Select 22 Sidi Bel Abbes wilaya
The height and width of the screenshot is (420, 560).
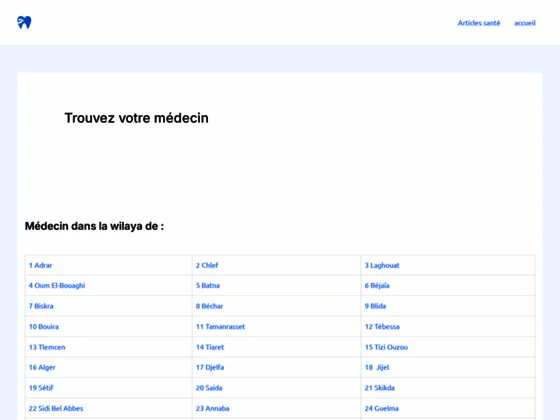click(x=56, y=409)
